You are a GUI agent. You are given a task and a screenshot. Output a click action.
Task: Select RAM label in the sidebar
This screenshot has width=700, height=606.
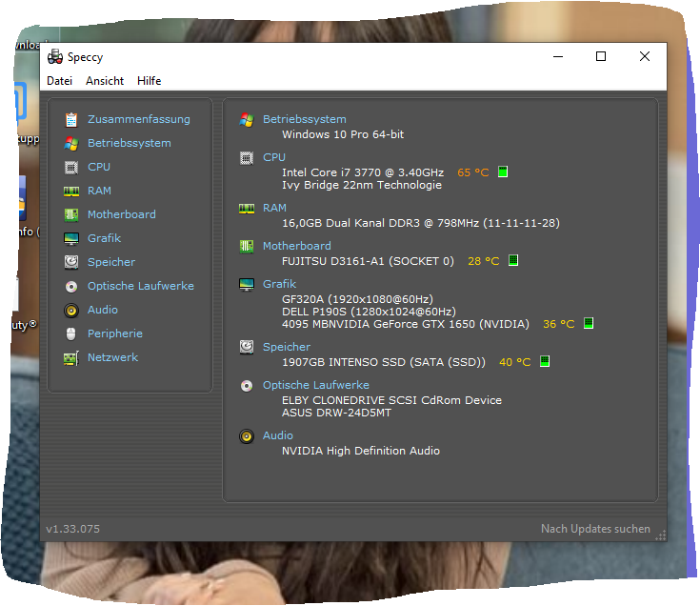coord(100,191)
